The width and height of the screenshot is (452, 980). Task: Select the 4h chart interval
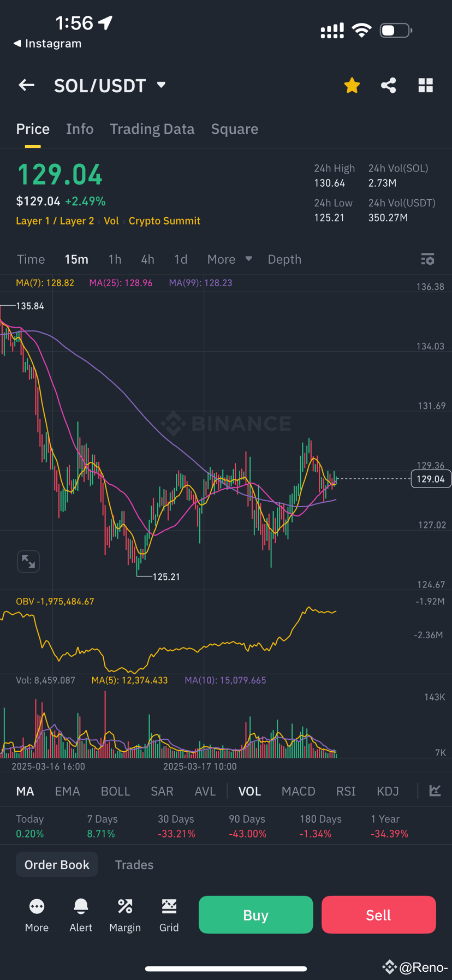pyautogui.click(x=147, y=259)
